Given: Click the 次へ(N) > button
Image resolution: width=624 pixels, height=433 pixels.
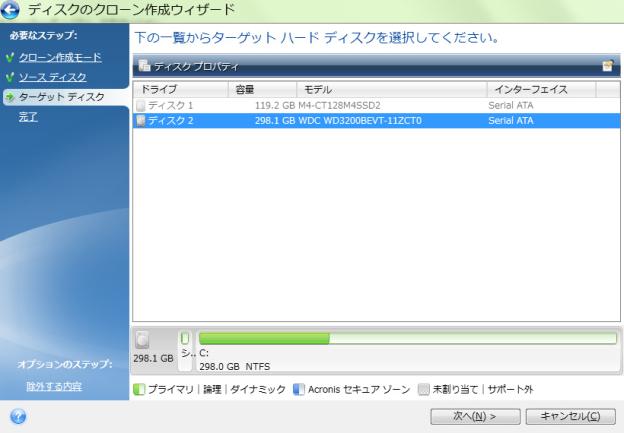Looking at the screenshot, I should [475, 416].
